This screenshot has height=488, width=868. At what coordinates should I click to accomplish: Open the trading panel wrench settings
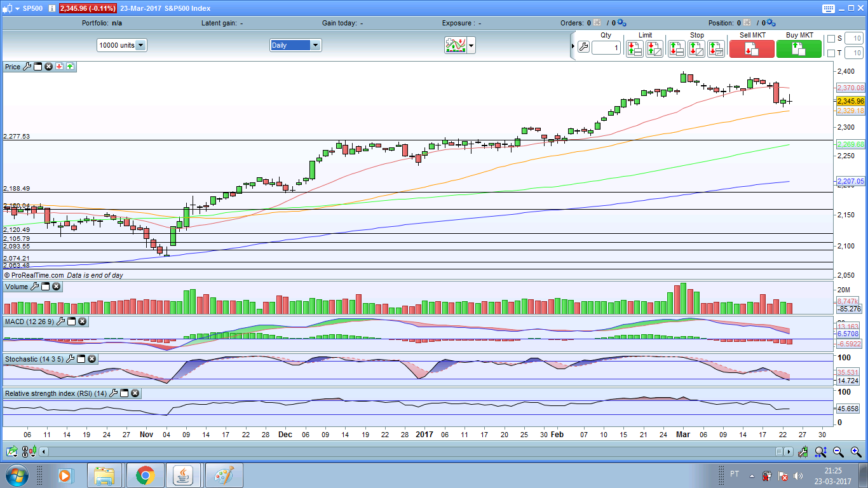click(583, 48)
